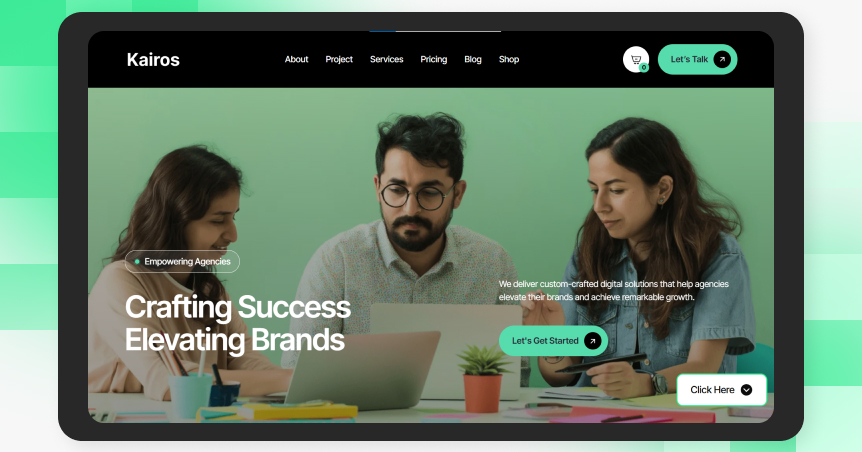Click the Crafting Success Elevating Brands headline
The image size is (862, 452).
point(237,323)
